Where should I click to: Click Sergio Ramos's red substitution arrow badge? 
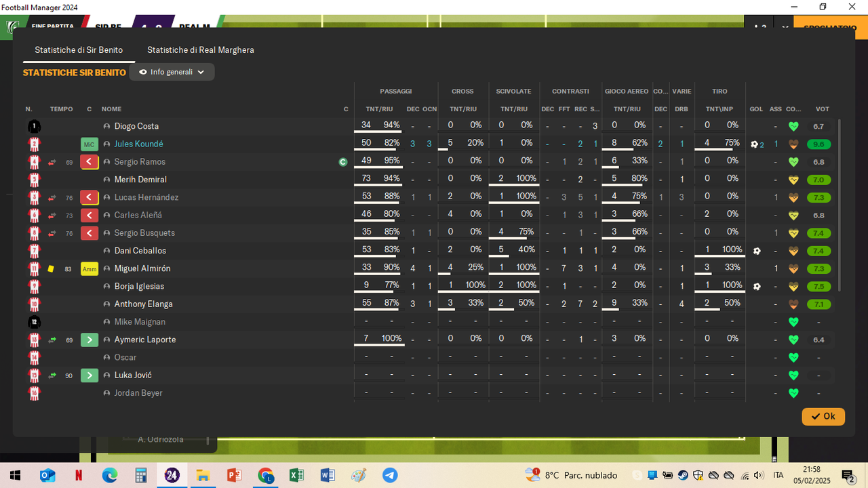click(x=90, y=162)
